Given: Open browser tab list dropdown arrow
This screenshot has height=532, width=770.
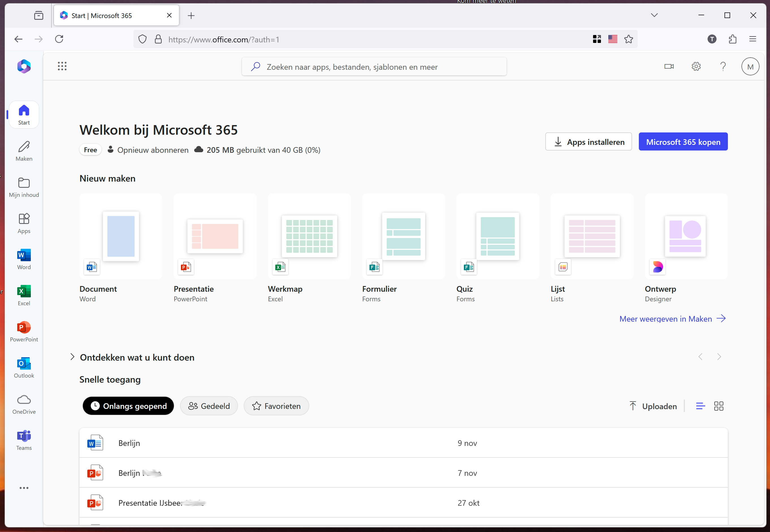Looking at the screenshot, I should (654, 15).
